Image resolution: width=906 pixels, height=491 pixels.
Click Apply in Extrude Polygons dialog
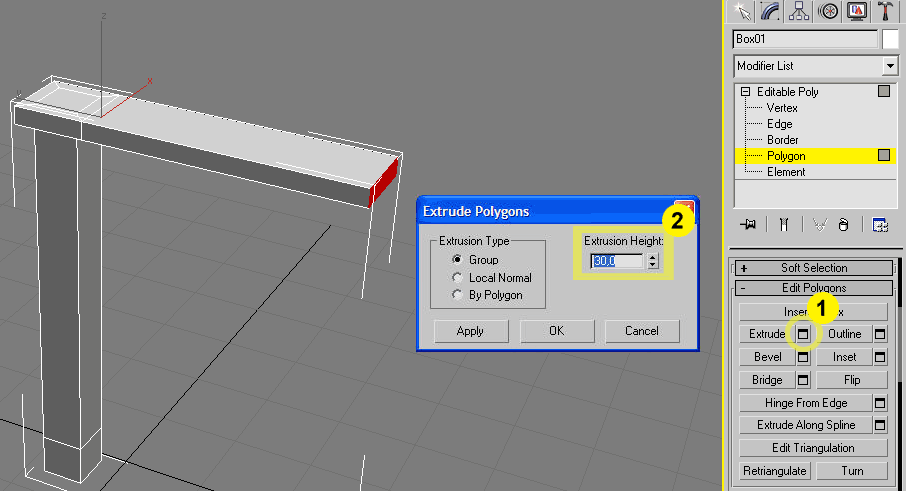[x=471, y=331]
